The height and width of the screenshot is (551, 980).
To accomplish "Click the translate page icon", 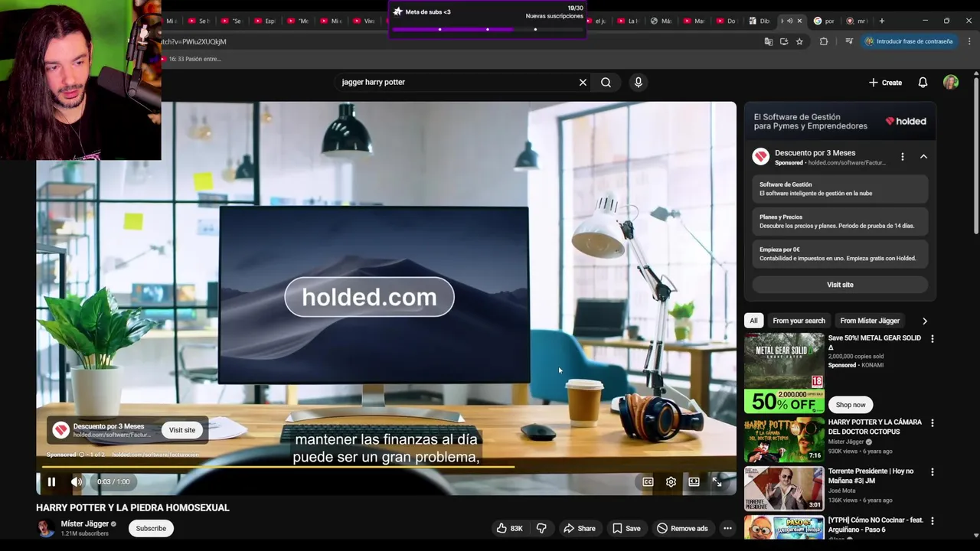I will (768, 41).
